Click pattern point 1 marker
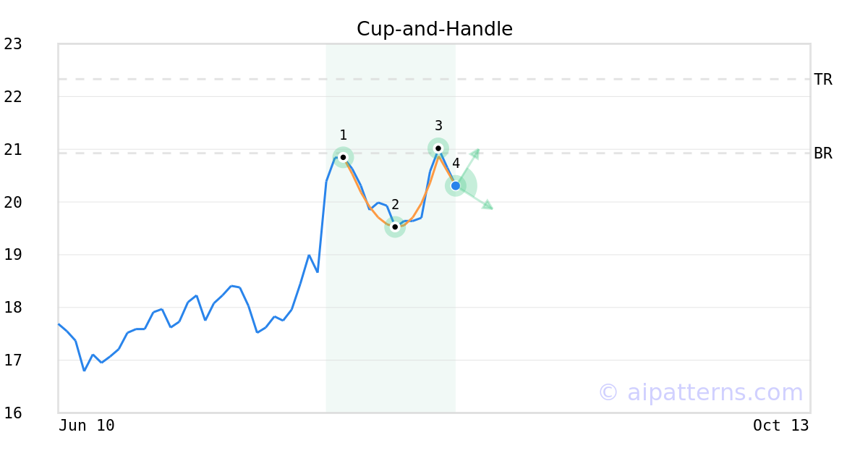The height and width of the screenshot is (456, 868). click(343, 157)
